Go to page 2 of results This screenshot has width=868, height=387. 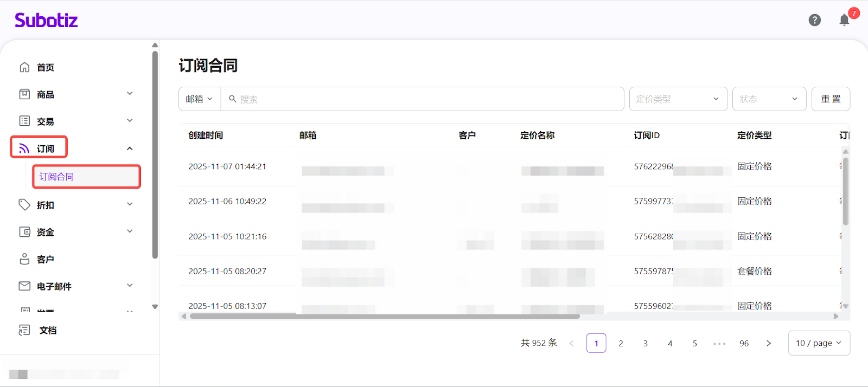point(621,343)
